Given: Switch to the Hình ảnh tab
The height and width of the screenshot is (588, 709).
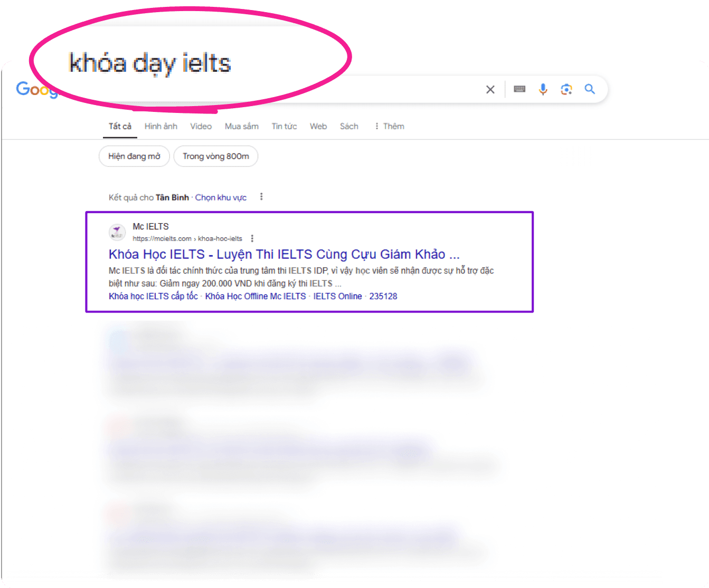Looking at the screenshot, I should 161,126.
